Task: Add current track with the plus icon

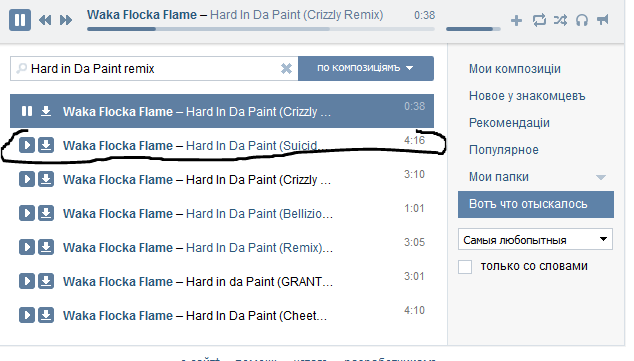Action: coord(516,20)
